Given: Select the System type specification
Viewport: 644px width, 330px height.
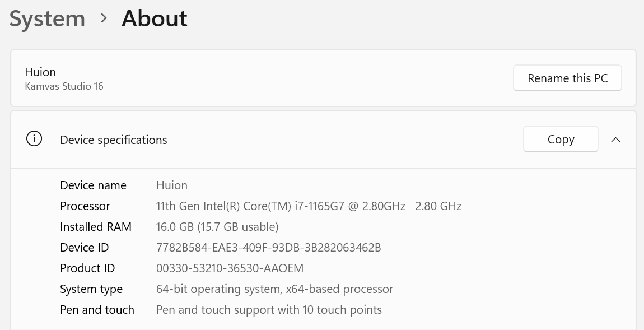Looking at the screenshot, I should (91, 289).
